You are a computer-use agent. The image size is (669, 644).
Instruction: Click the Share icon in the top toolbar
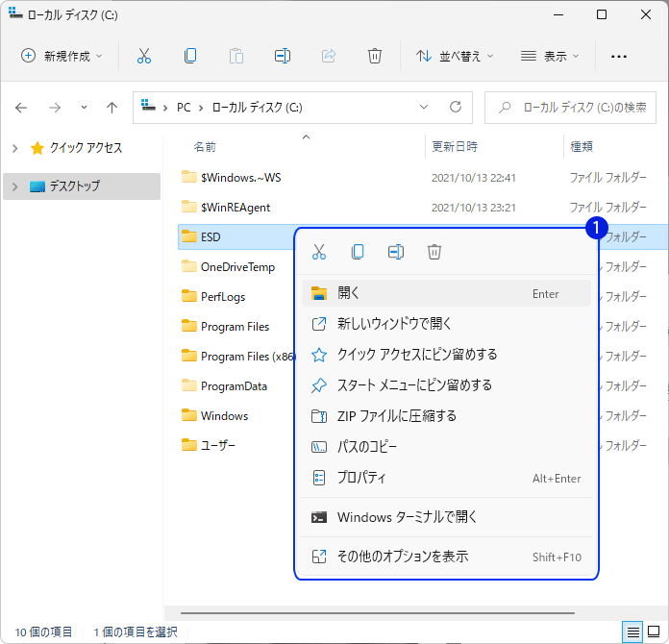click(x=329, y=56)
